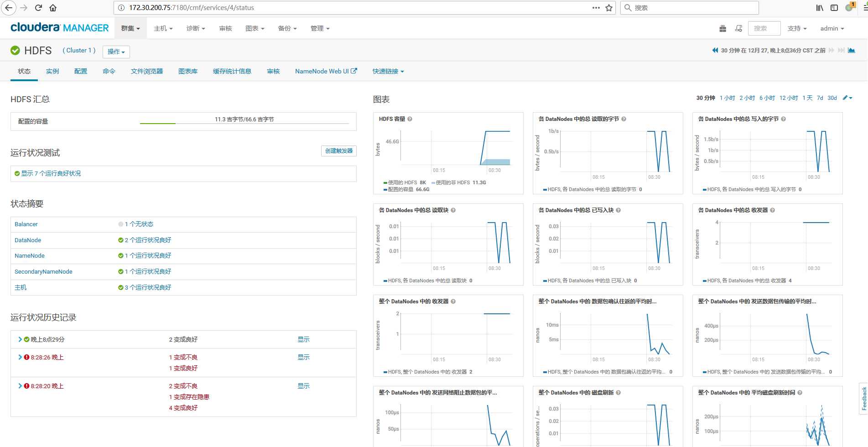Click the green HDFS health status icon
Viewport: 868px width, 447px height.
[x=15, y=51]
